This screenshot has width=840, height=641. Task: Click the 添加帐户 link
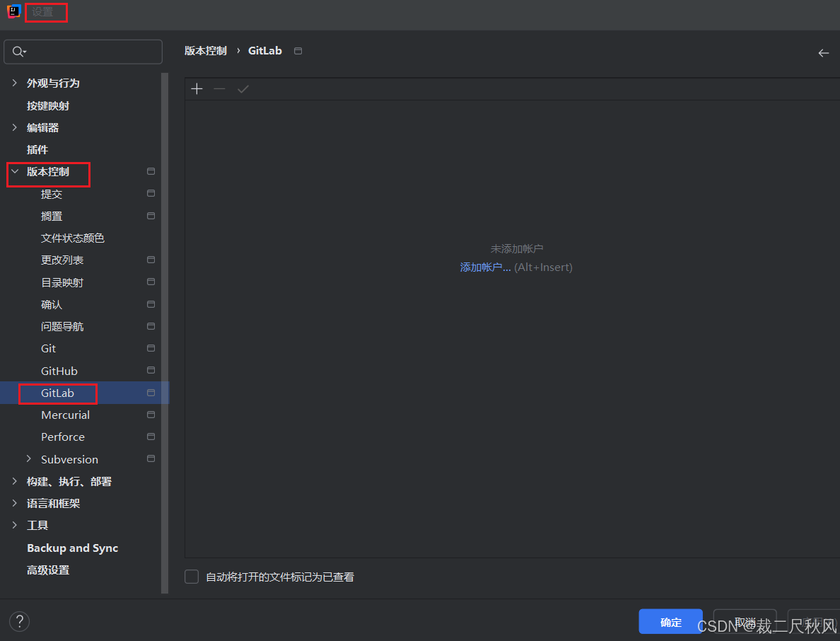[484, 267]
